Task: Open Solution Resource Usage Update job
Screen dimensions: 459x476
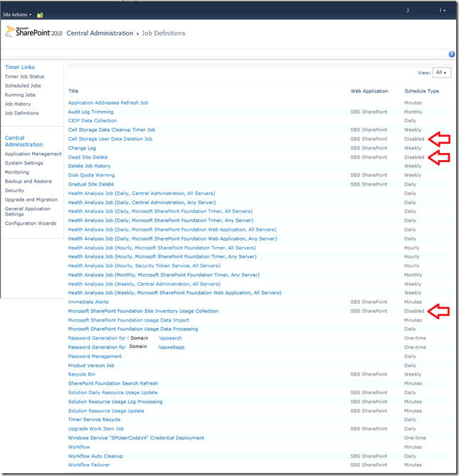Action: tap(106, 411)
